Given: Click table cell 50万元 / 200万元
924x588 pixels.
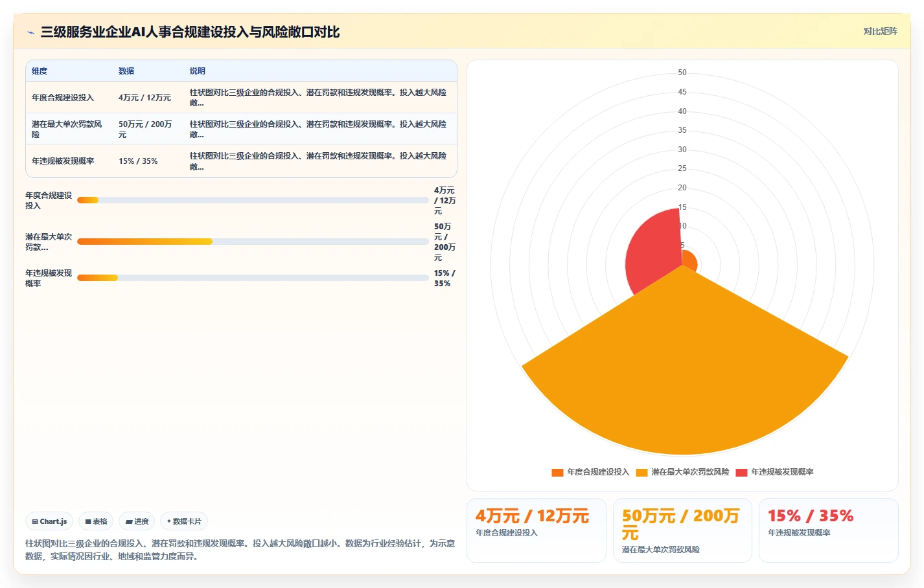Looking at the screenshot, I should [145, 129].
